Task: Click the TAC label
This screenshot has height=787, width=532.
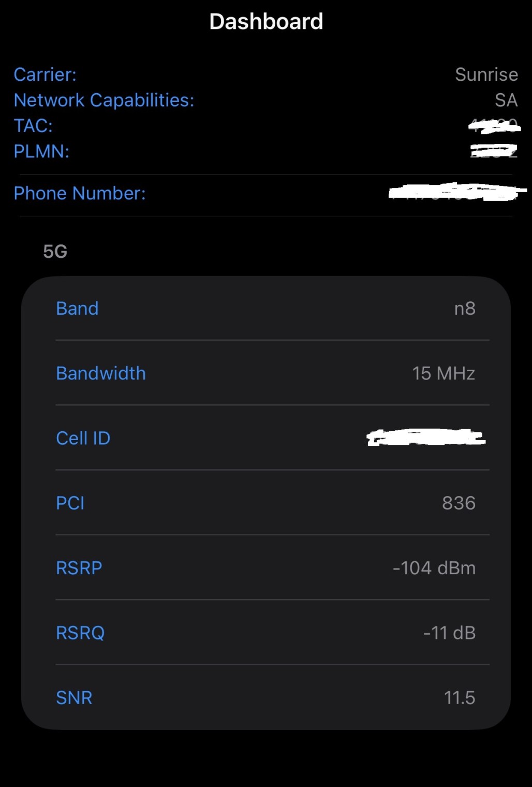Action: (33, 126)
